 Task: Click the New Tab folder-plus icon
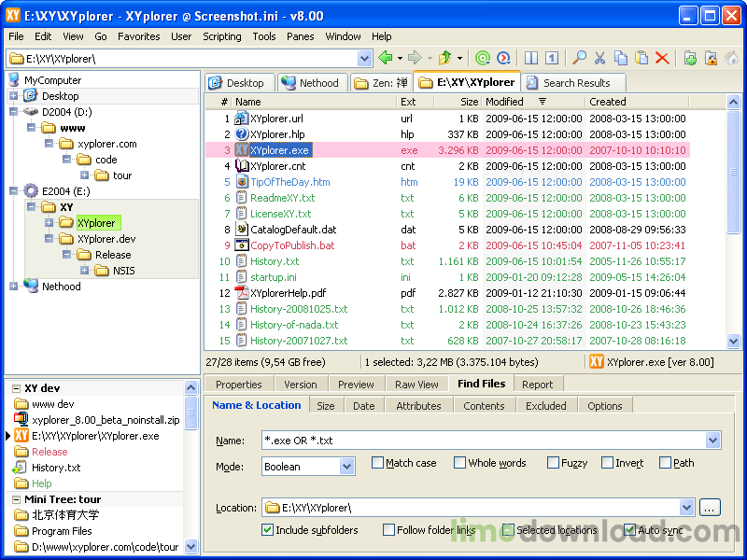[x=690, y=58]
